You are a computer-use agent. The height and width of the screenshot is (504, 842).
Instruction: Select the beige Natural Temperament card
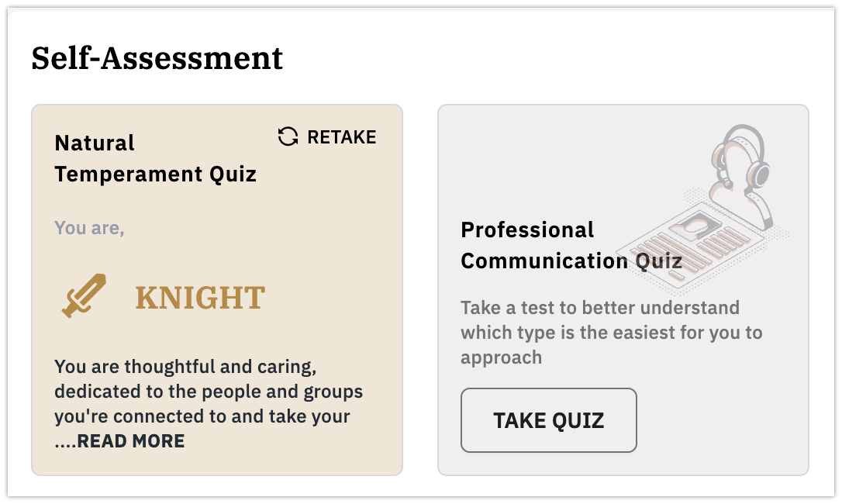pyautogui.click(x=217, y=290)
